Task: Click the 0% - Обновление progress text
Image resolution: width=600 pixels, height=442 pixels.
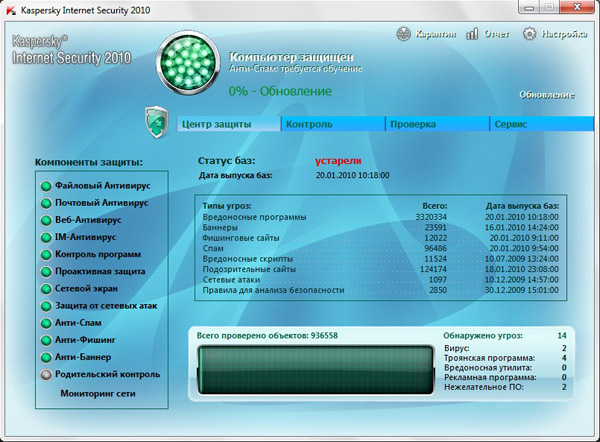Action: (x=280, y=91)
